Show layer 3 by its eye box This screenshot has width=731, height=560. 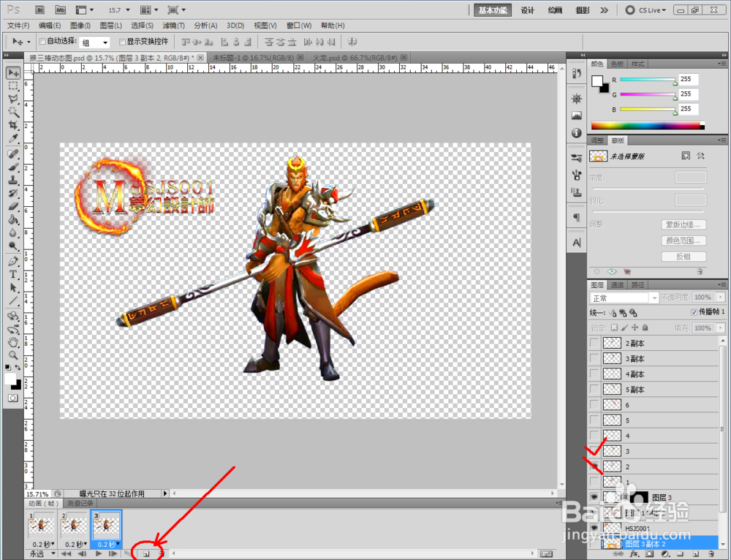594,451
